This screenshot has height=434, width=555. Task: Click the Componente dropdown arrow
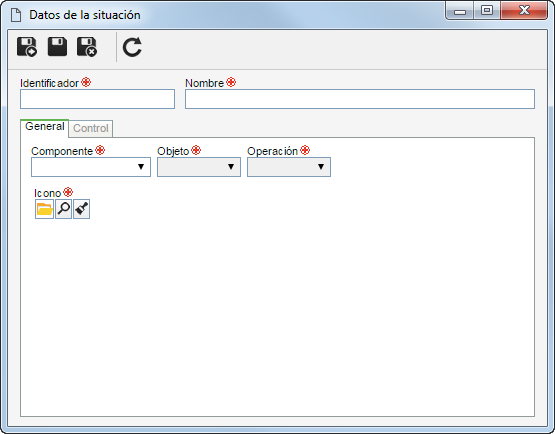[x=141, y=167]
